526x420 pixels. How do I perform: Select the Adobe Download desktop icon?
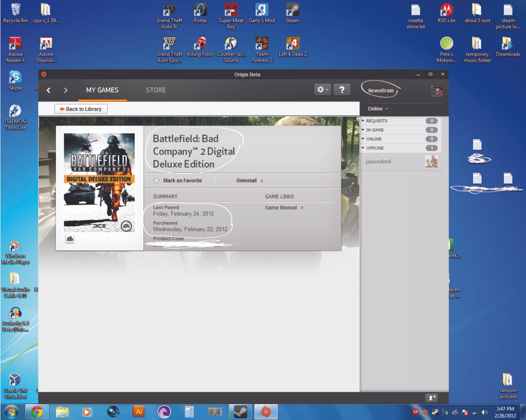46,50
